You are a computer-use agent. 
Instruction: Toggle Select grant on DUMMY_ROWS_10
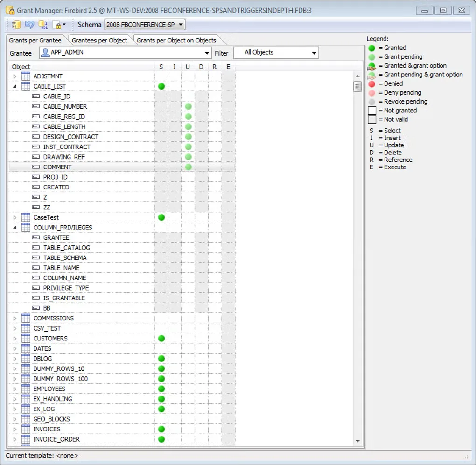click(x=161, y=368)
